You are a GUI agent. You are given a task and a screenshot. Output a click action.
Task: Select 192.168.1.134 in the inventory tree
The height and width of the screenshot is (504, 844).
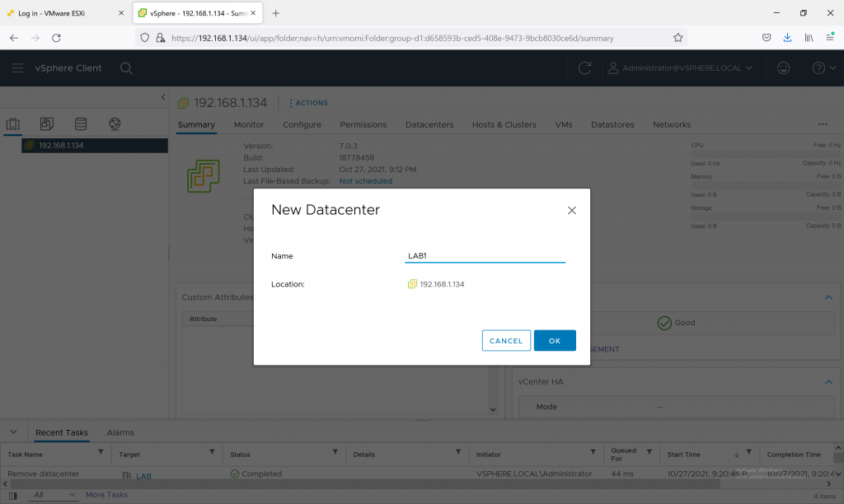tap(95, 145)
